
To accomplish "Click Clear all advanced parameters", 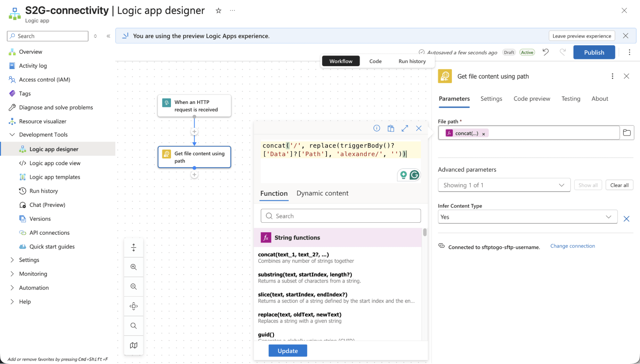I will tap(619, 185).
